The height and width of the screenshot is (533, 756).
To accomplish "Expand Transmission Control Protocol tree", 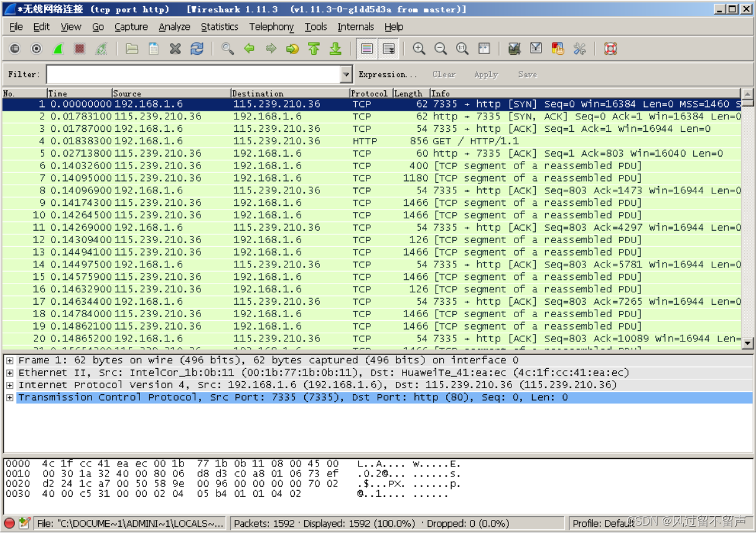I will point(10,397).
